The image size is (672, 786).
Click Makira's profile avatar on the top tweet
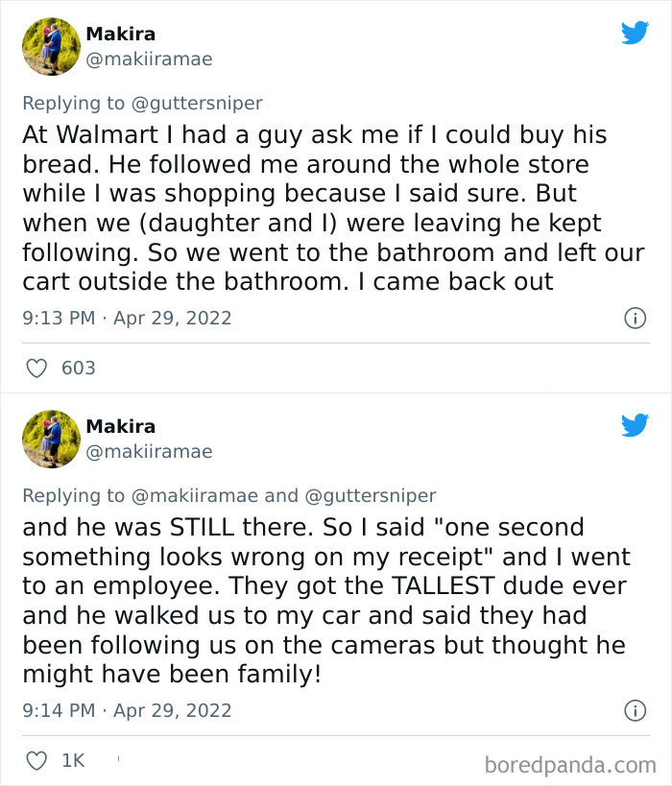[x=51, y=45]
